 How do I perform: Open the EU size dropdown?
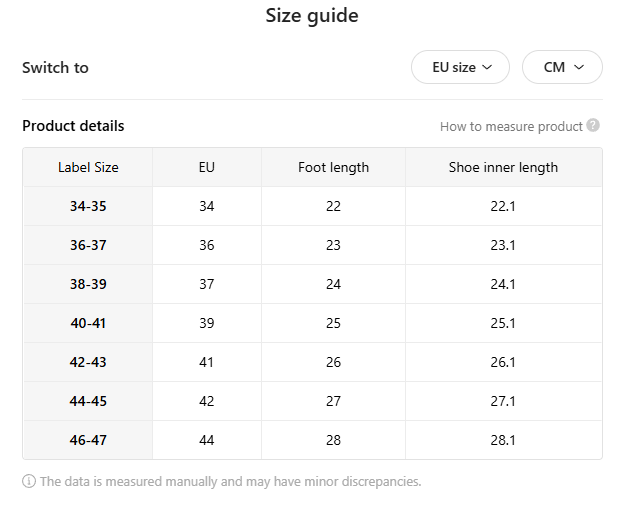(460, 67)
